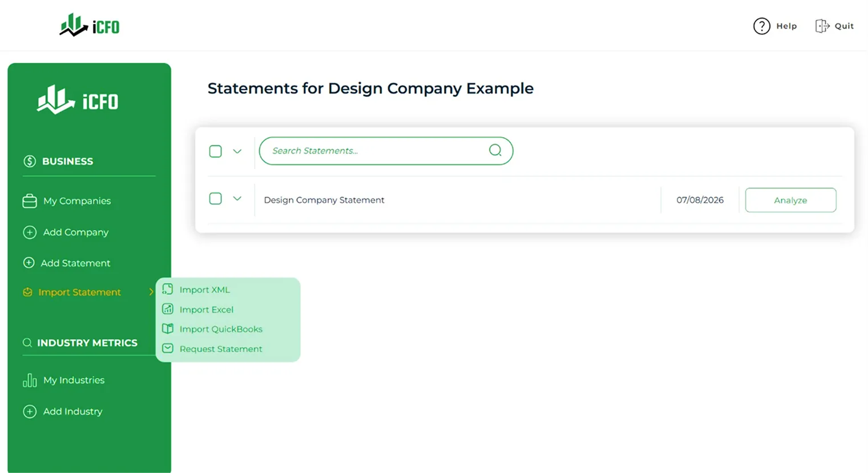The width and height of the screenshot is (868, 473).
Task: Click the bar chart icon for My Industries
Action: coord(30,380)
